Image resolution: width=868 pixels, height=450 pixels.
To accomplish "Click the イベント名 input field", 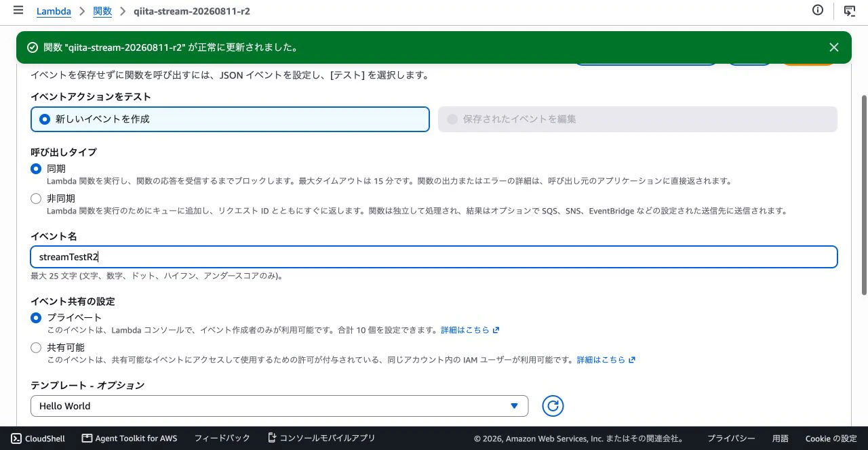I will pos(434,257).
